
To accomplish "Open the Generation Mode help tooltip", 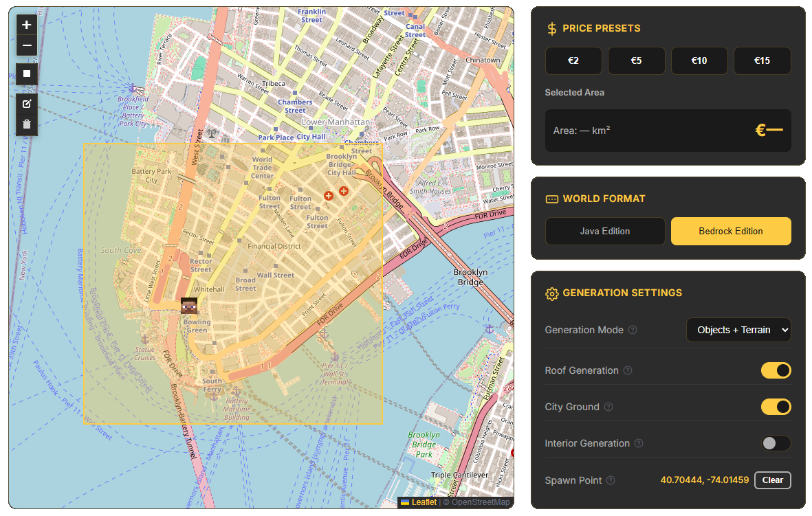I will [631, 330].
